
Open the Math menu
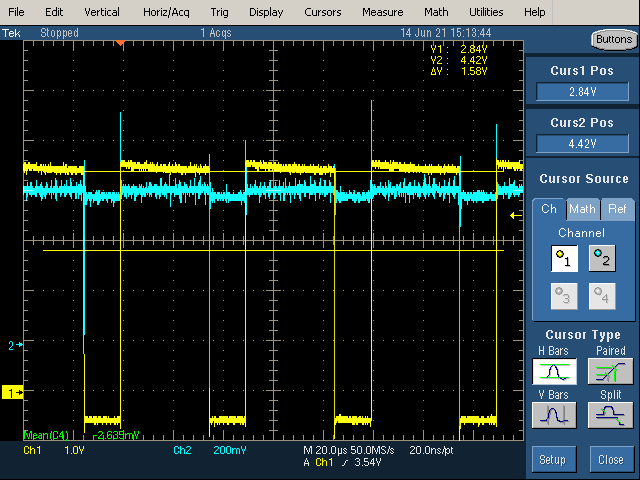436,12
